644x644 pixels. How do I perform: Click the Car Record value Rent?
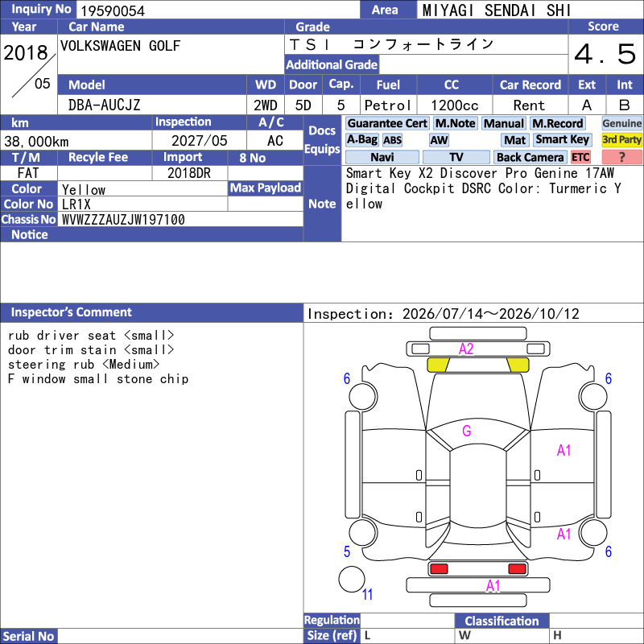coord(529,105)
